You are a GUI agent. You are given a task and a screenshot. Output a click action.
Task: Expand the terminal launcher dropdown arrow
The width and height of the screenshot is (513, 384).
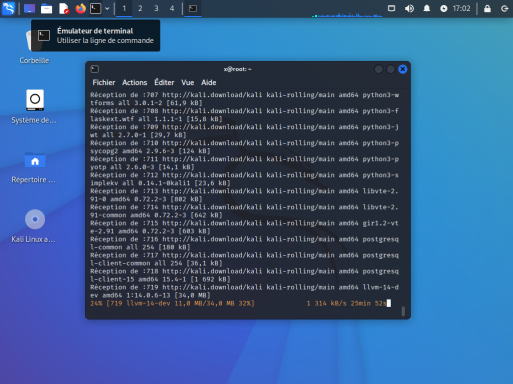(107, 8)
